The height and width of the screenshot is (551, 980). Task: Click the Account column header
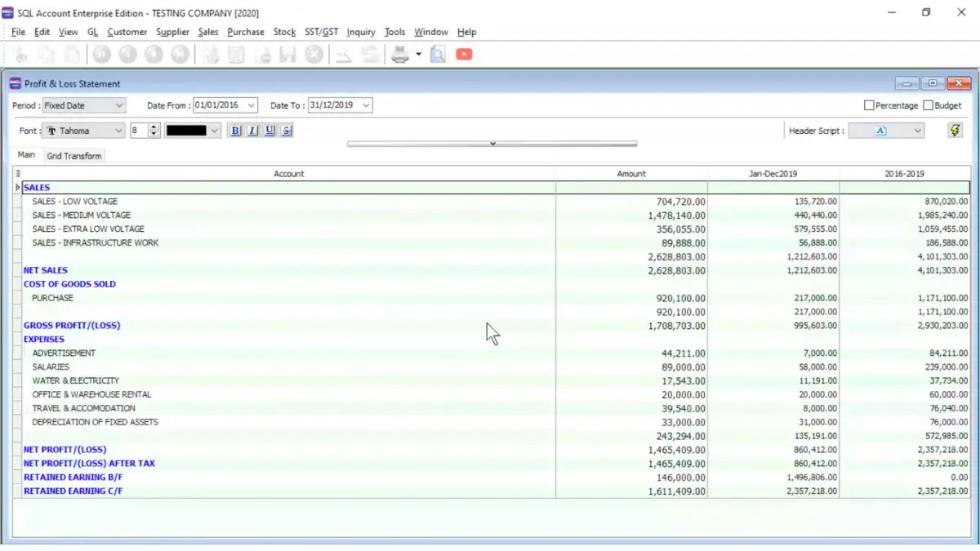pyautogui.click(x=289, y=174)
